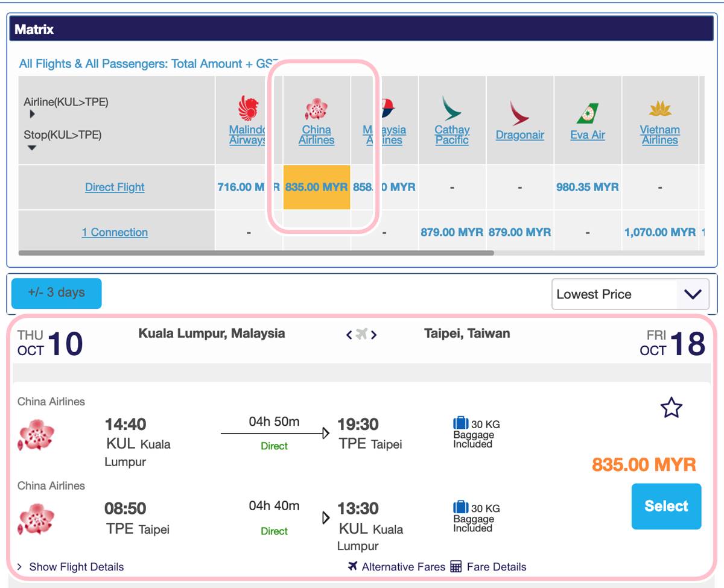Click the Dragonair logo icon

click(x=519, y=113)
